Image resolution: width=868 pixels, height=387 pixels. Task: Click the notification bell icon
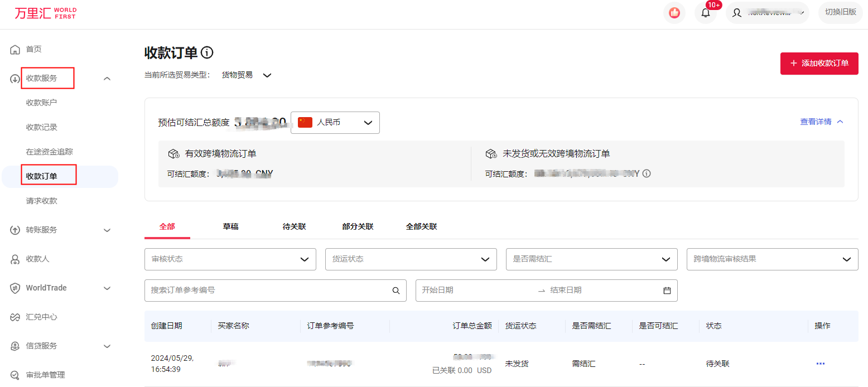point(705,12)
